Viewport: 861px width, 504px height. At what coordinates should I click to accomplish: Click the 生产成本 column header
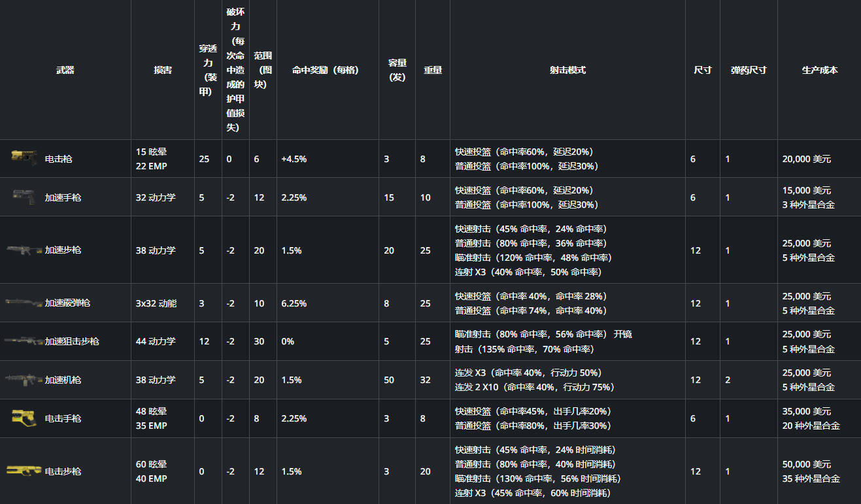[820, 70]
